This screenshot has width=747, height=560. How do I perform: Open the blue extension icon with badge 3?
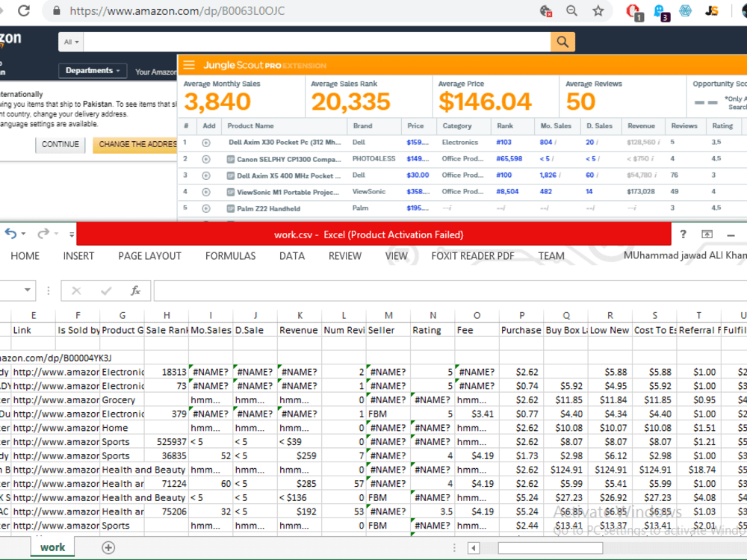[661, 11]
